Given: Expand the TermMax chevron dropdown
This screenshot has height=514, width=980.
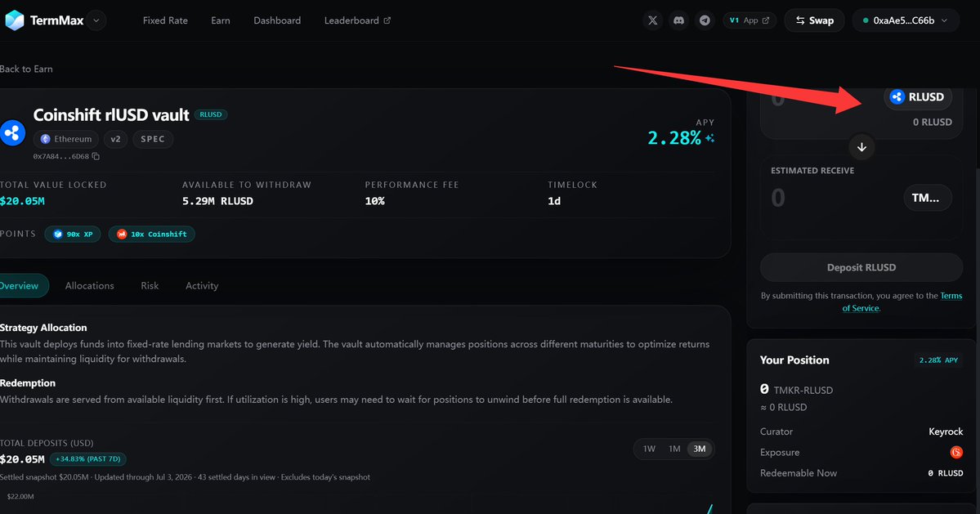Looking at the screenshot, I should (96, 20).
